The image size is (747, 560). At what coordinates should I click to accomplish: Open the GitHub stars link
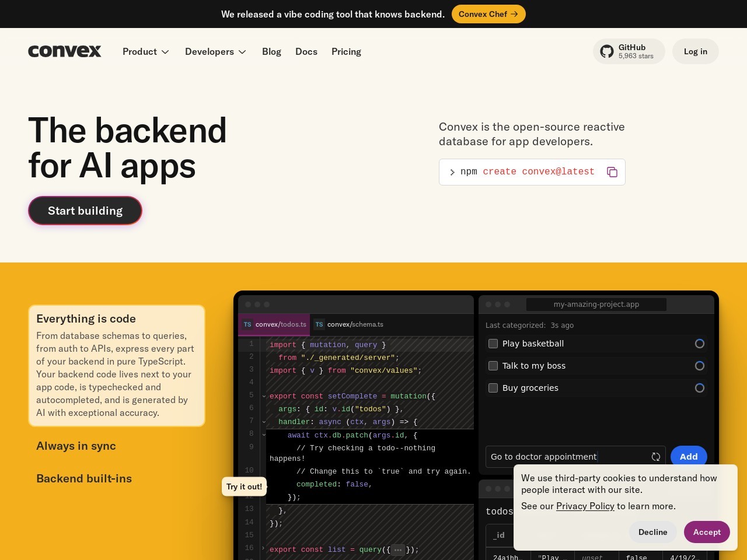pos(629,51)
